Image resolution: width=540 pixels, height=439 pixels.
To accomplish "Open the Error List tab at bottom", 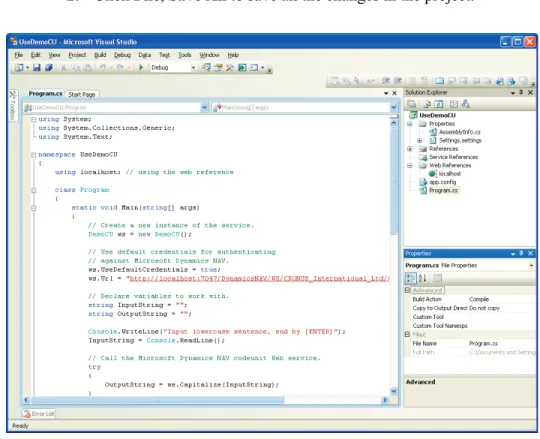I will click(x=39, y=414).
